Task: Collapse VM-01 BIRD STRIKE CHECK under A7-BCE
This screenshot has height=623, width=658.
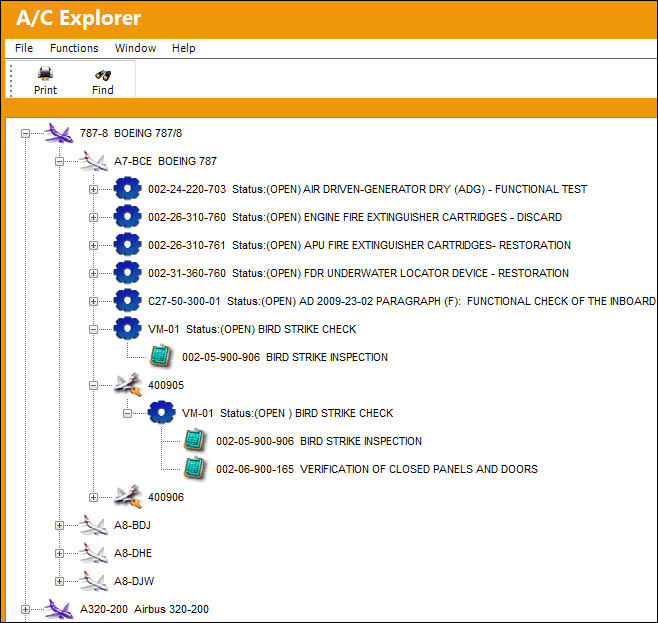Action: tap(93, 329)
